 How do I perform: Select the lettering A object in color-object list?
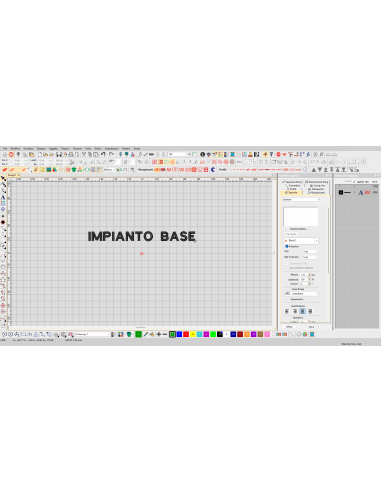(x=361, y=193)
